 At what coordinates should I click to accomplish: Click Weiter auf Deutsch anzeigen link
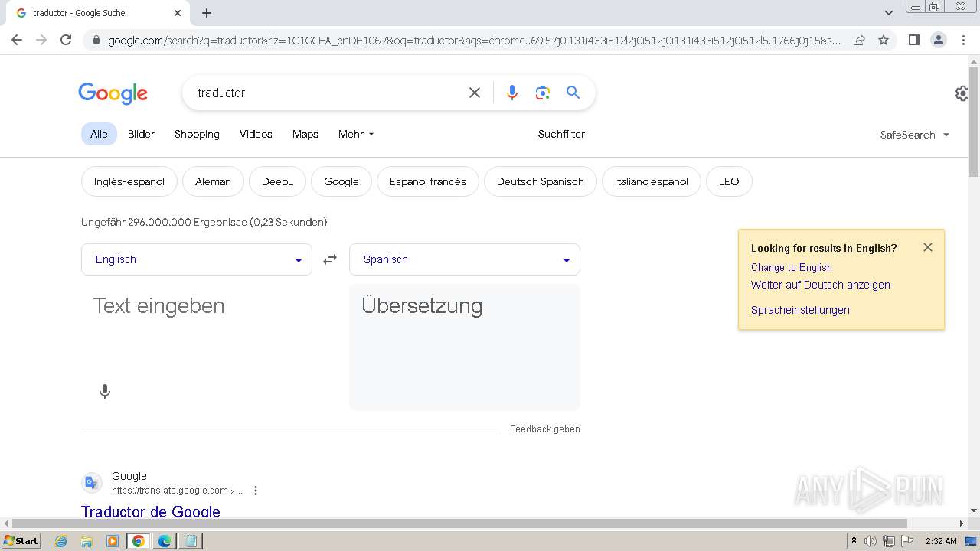[x=821, y=285]
